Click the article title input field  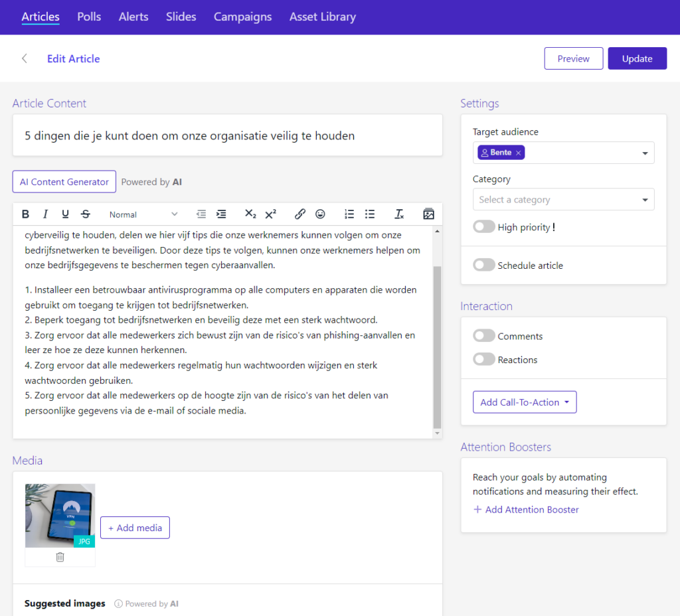227,136
